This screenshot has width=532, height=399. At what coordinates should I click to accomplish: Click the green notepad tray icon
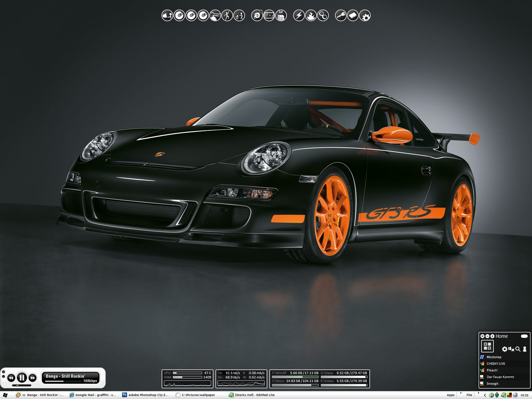503,395
